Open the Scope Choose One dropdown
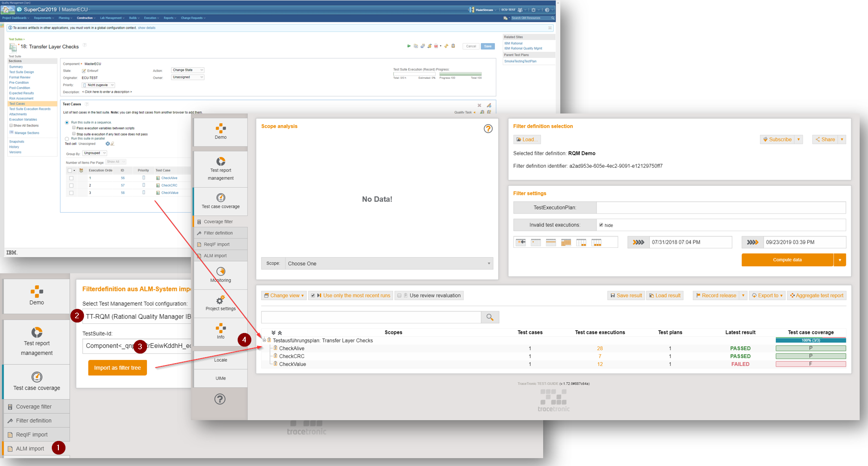868x466 pixels. (388, 264)
